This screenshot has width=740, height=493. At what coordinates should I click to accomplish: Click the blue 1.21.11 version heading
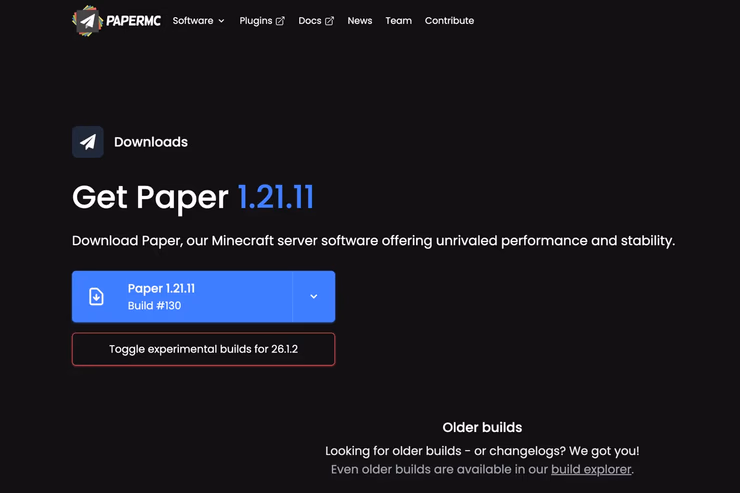pos(276,197)
